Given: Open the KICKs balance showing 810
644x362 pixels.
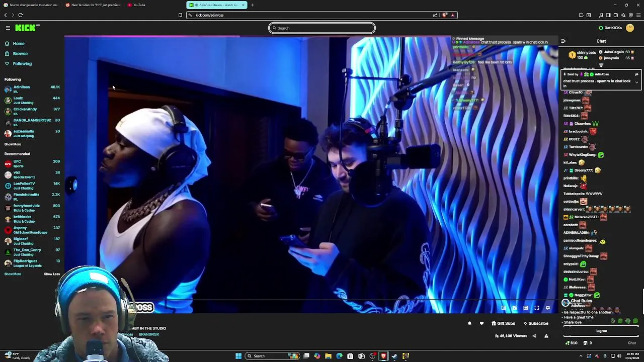Looking at the screenshot, I should point(572,343).
